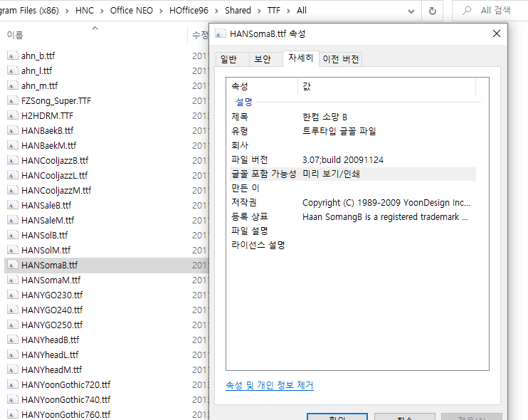Click the HNC folder in breadcrumb
Viewport: 528px width, 420px height.
(85, 11)
